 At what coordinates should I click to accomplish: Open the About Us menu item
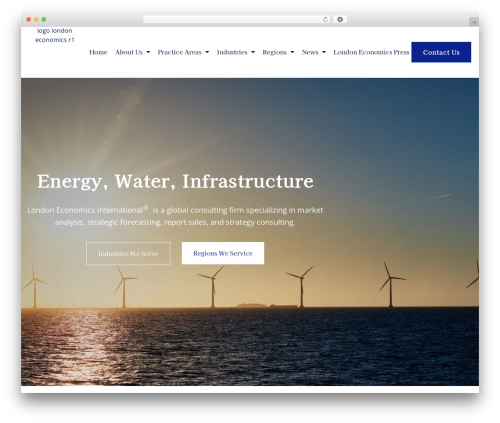coord(129,52)
